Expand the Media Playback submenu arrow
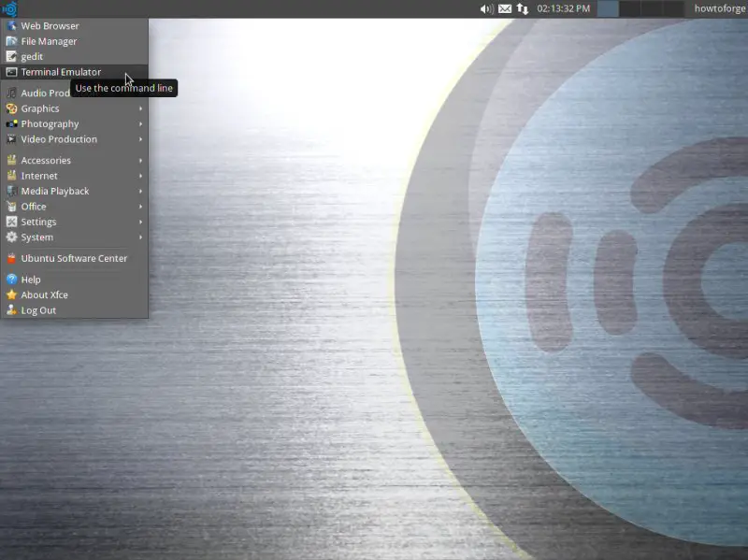The image size is (748, 560). pyautogui.click(x=141, y=192)
